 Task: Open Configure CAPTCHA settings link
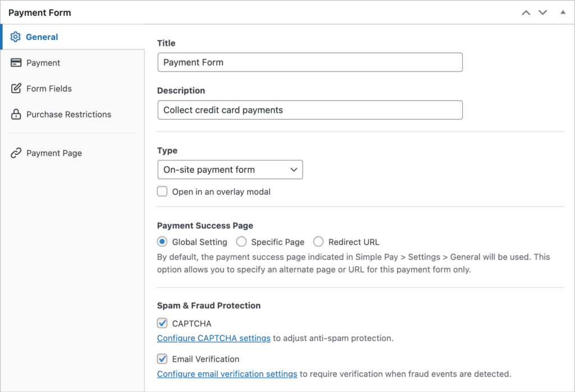(x=213, y=338)
